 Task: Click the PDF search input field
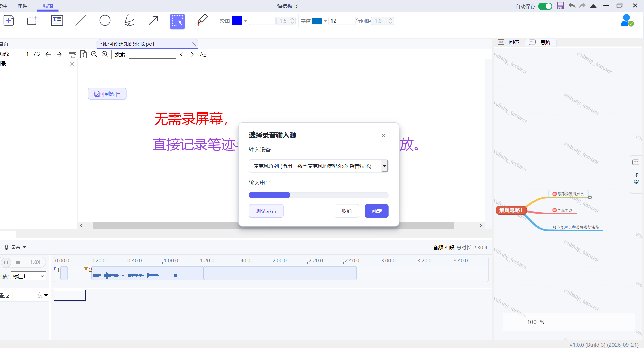click(x=153, y=54)
